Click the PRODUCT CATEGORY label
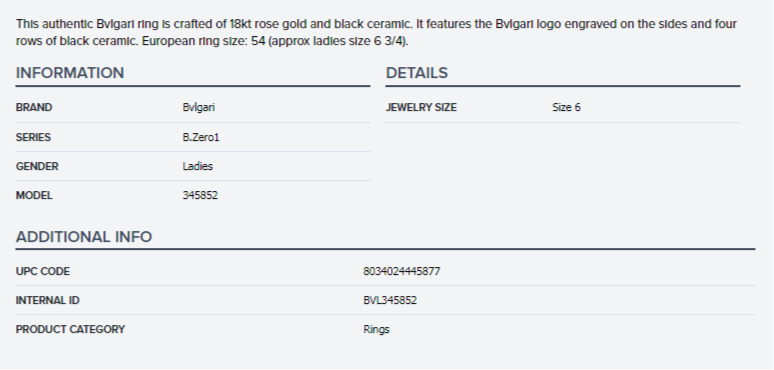The image size is (774, 370). pyautogui.click(x=70, y=330)
